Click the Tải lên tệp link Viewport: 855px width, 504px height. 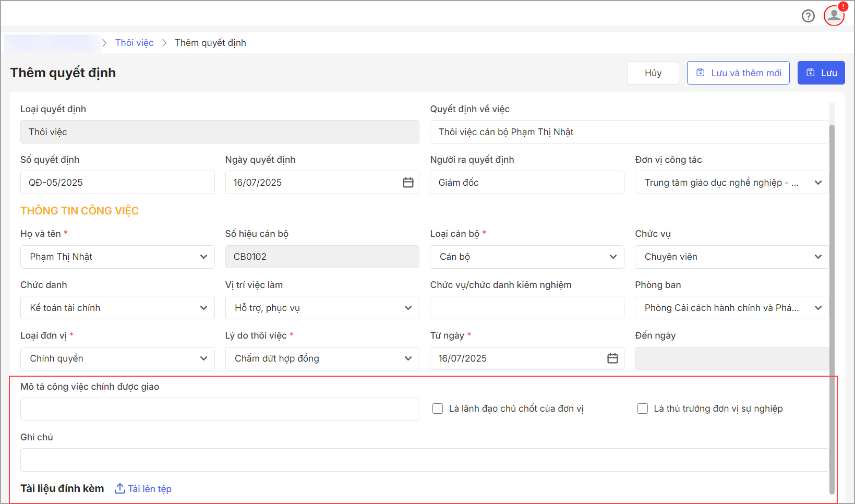(x=150, y=489)
